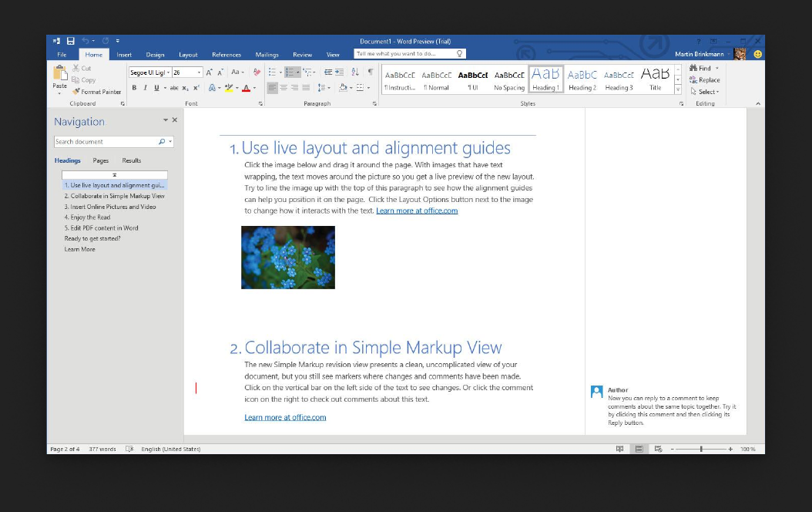This screenshot has width=812, height=512.
Task: Click the Increase Indent icon
Action: tap(339, 72)
